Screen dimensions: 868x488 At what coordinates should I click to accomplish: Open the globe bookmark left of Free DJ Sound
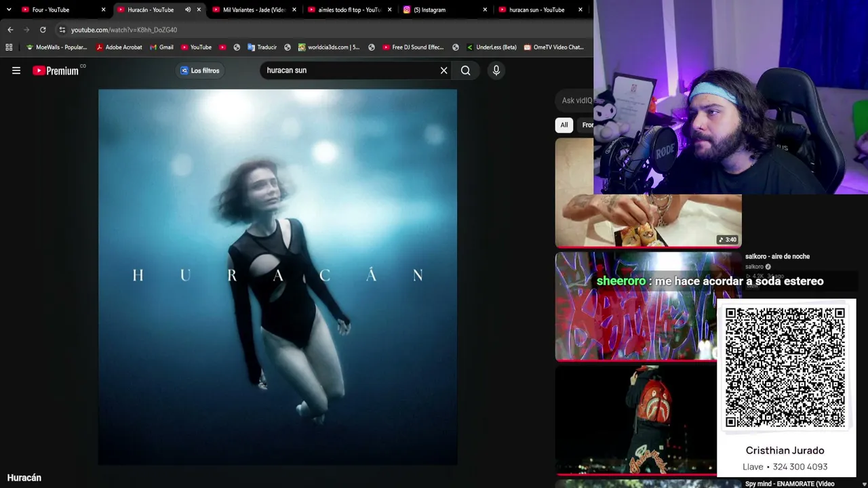[372, 47]
